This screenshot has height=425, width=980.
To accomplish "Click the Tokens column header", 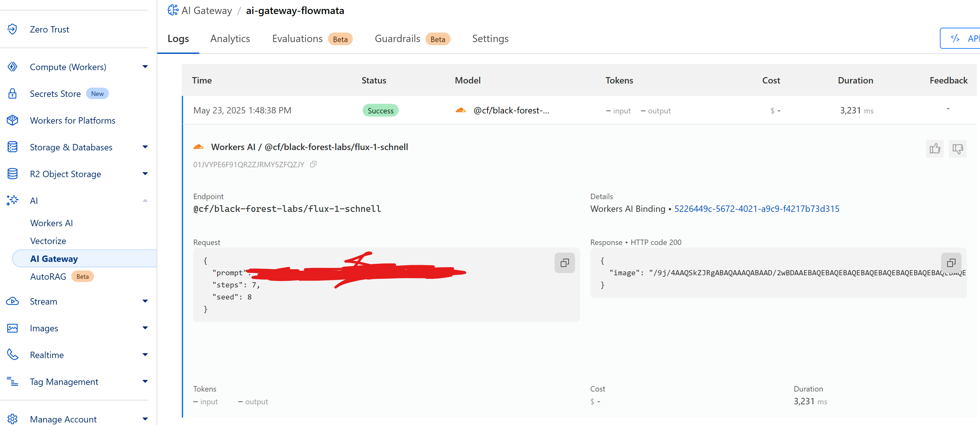I will point(619,80).
